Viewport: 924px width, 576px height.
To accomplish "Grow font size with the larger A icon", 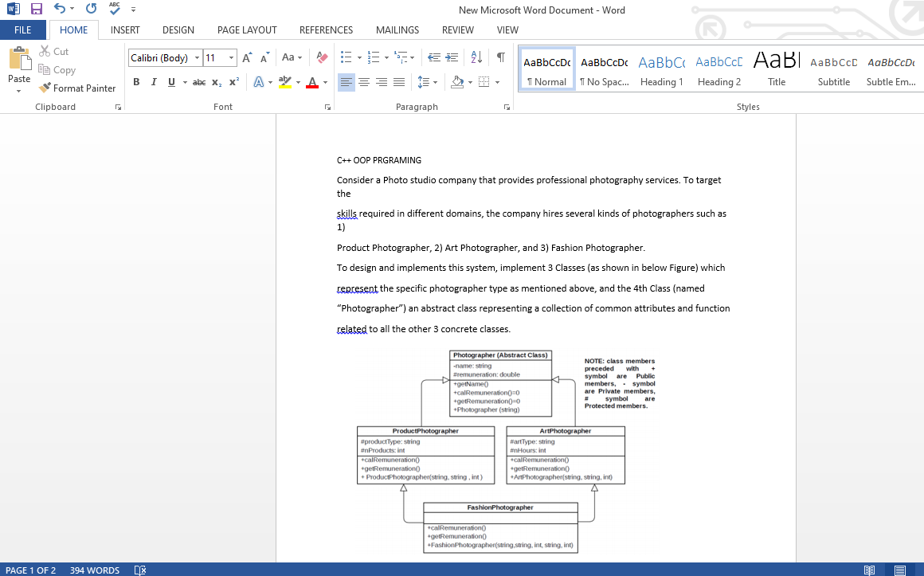I will 247,57.
